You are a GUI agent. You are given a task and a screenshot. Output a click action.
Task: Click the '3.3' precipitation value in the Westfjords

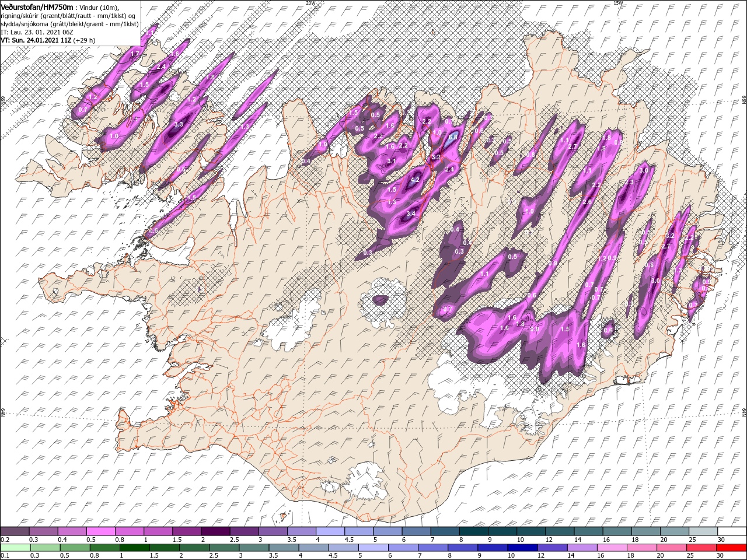coord(179,124)
